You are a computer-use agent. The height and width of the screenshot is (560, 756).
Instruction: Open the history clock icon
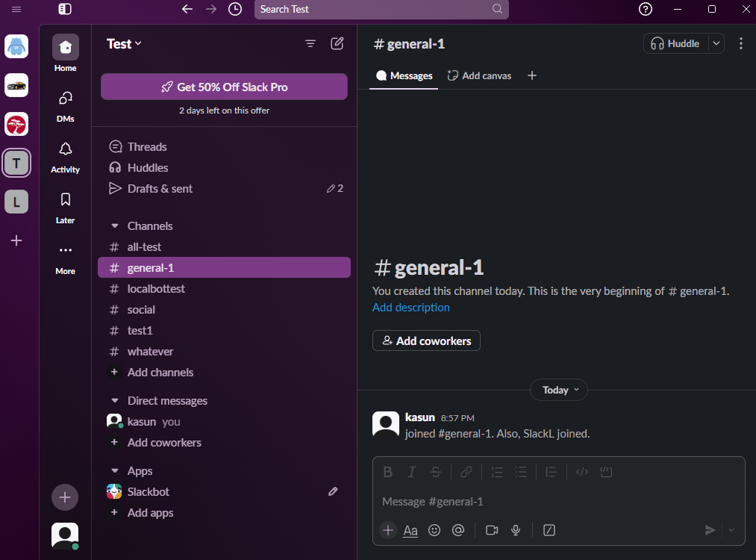(235, 9)
